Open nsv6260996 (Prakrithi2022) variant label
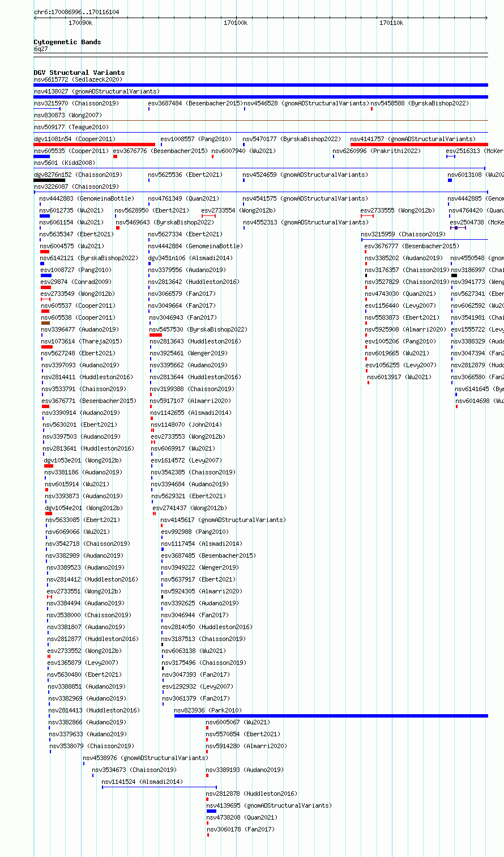Viewport: 504px width, 857px height. tap(377, 151)
